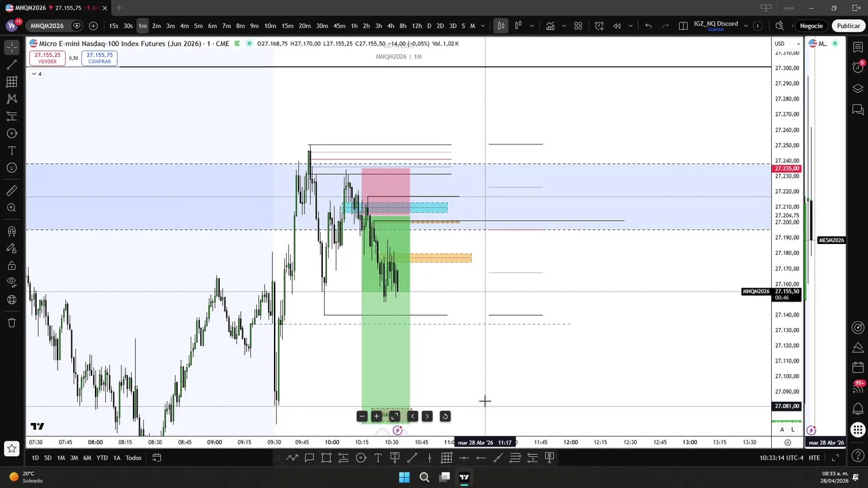Hide all drawings with eye icon
The width and height of the screenshot is (868, 488).
coord(12,283)
